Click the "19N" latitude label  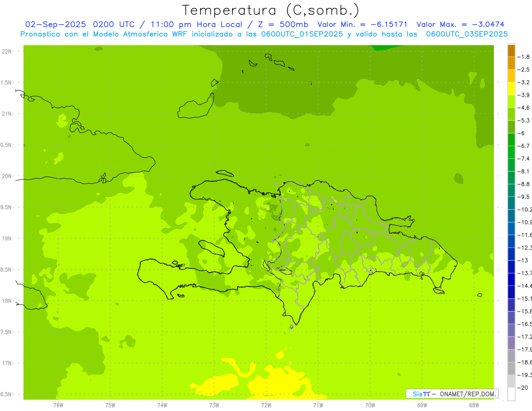pos(7,239)
